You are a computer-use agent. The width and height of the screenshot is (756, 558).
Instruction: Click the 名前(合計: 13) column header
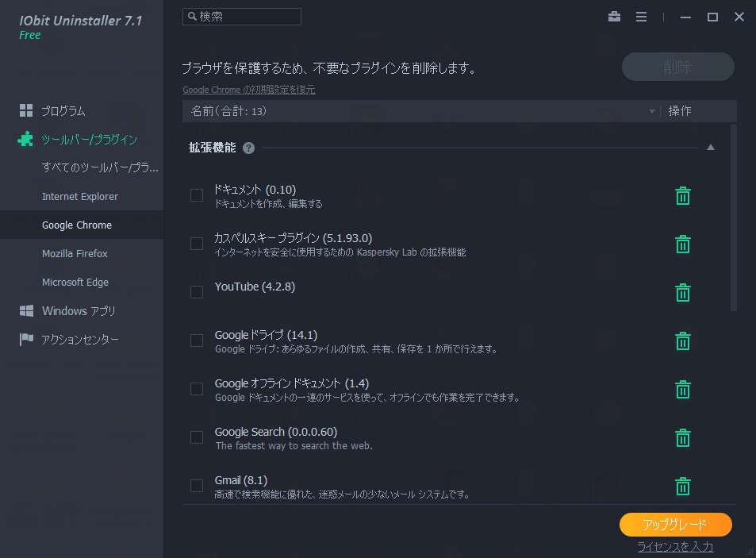[228, 111]
